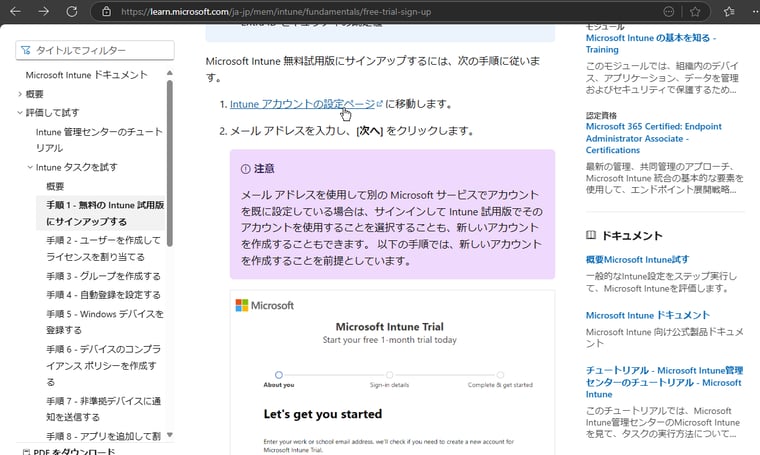Add page to favorites with star icon
Viewport: 760px width, 455px height.
[695, 12]
